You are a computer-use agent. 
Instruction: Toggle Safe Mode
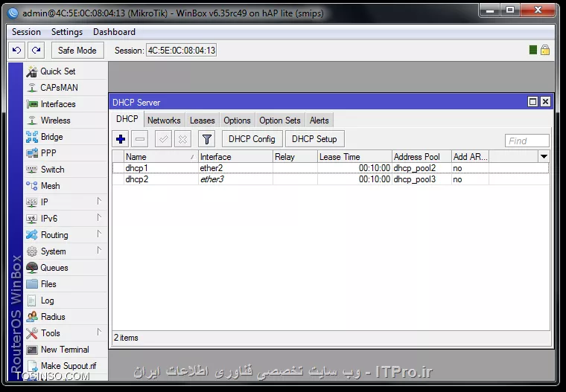coord(77,50)
